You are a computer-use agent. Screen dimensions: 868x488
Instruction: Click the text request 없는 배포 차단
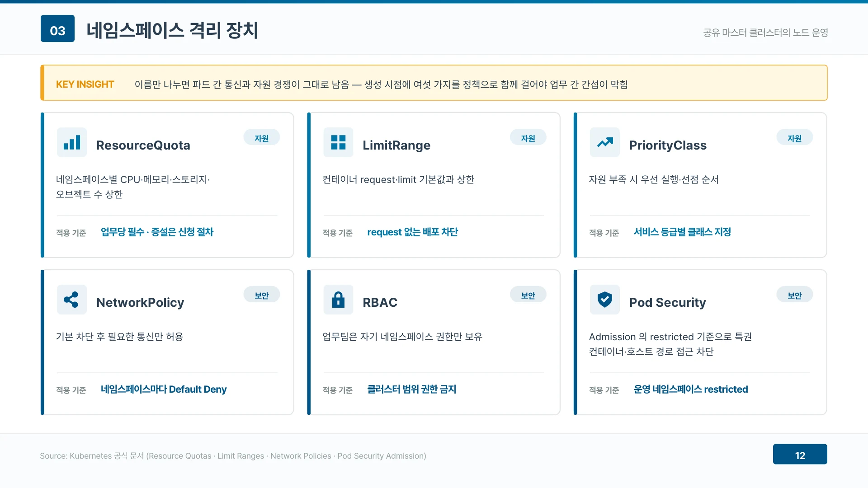[x=413, y=232]
